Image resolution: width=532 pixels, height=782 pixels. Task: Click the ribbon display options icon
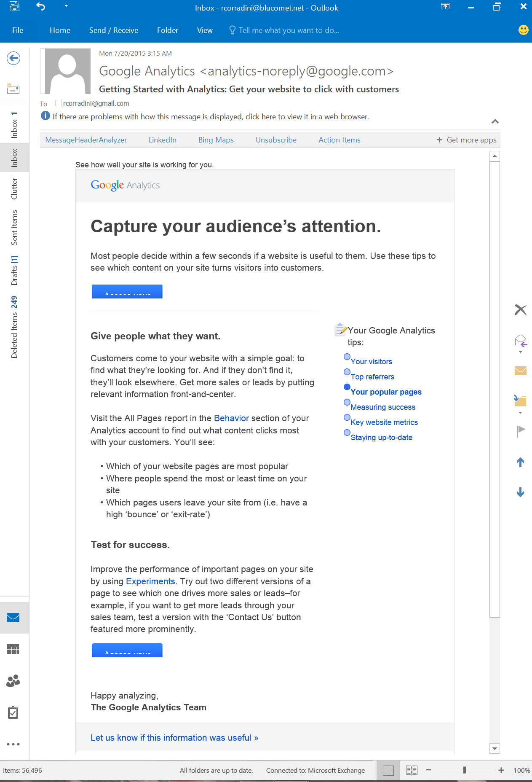(x=445, y=6)
